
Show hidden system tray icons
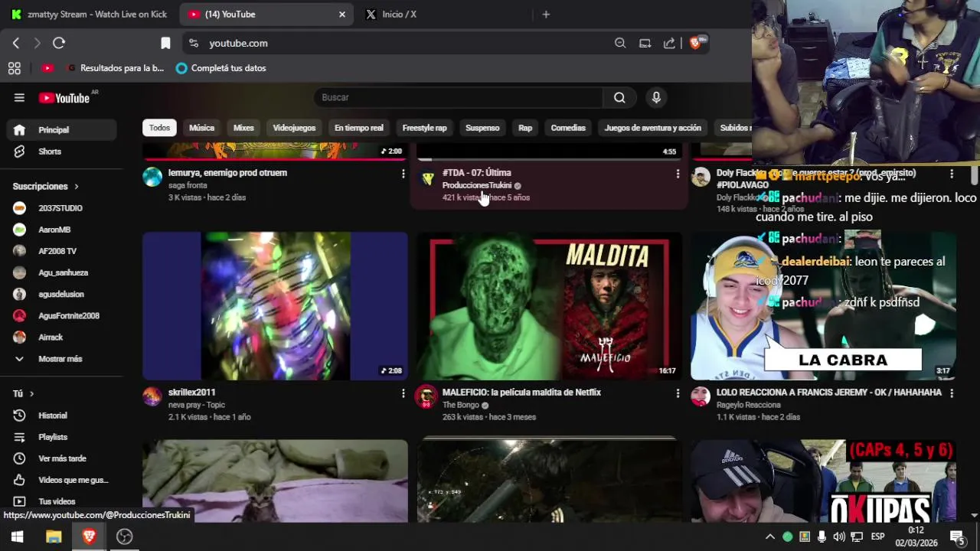(x=770, y=536)
